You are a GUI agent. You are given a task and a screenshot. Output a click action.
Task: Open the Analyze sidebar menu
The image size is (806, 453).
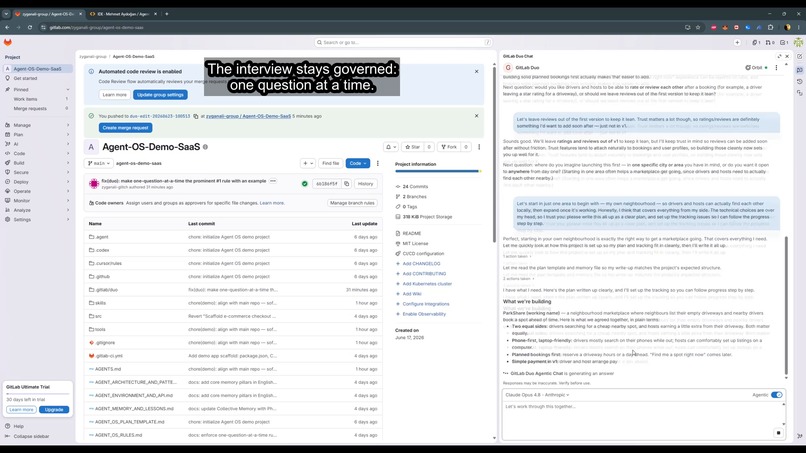[37, 210]
